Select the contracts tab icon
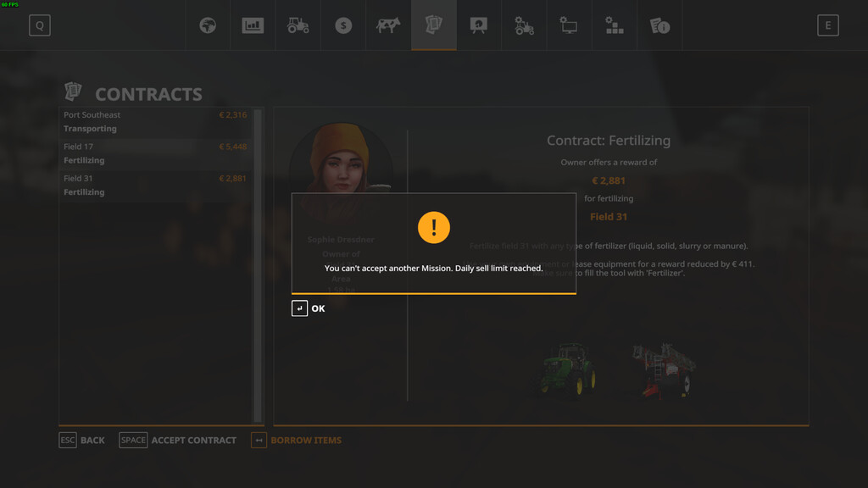This screenshot has height=488, width=868. pos(433,25)
